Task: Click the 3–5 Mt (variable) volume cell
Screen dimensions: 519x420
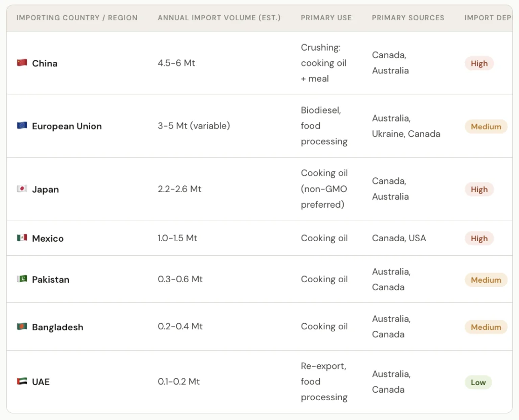Action: pyautogui.click(x=194, y=126)
